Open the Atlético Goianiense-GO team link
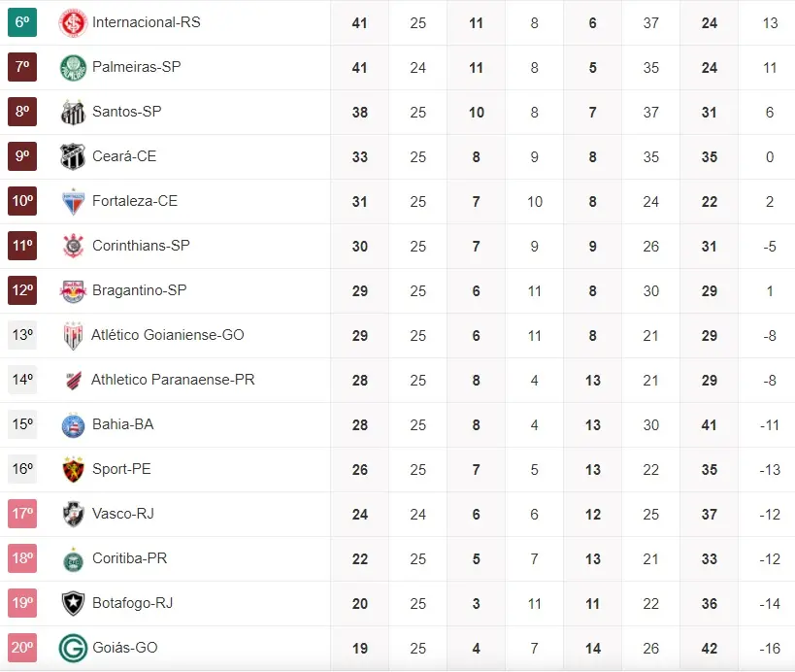The width and height of the screenshot is (795, 672). click(x=167, y=335)
